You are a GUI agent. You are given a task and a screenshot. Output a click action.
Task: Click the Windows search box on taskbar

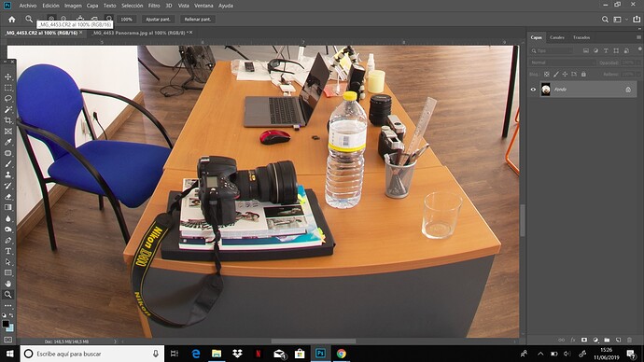pos(92,354)
